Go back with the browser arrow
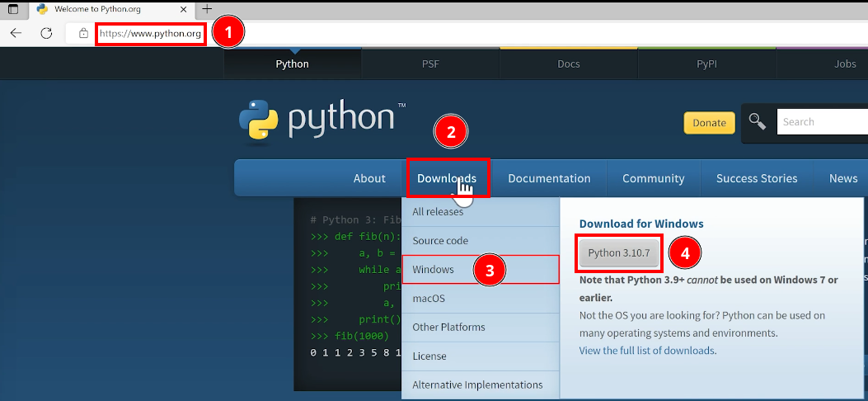The width and height of the screenshot is (868, 401). [x=16, y=33]
